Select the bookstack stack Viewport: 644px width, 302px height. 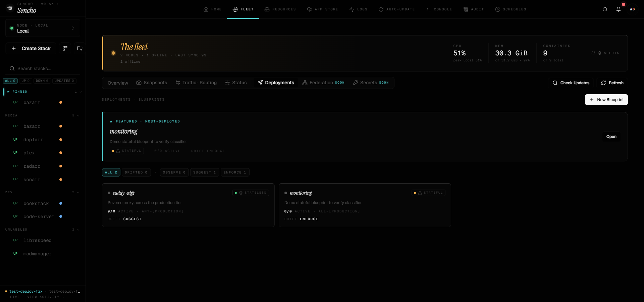click(43, 203)
